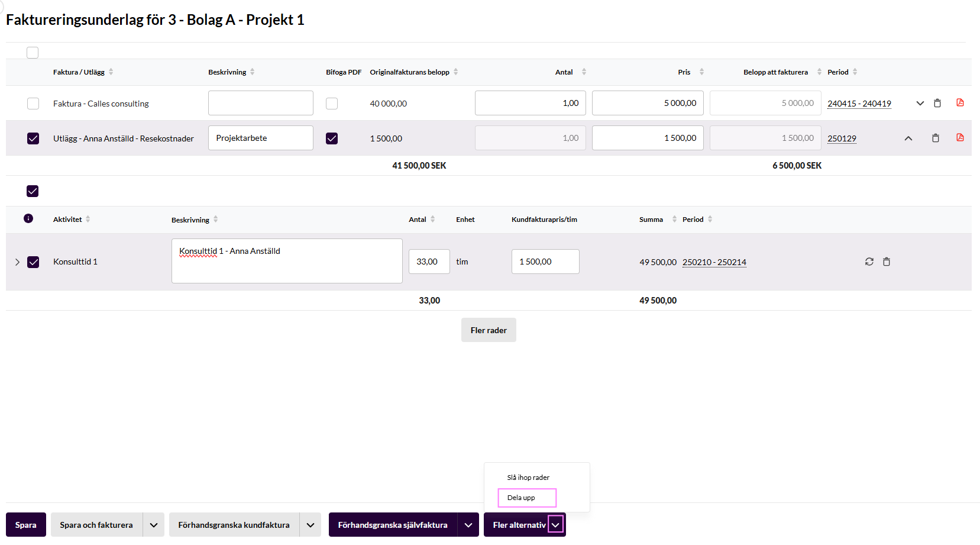
Task: Uncheck Bifoga PDF for Resekostnader
Action: click(x=332, y=138)
